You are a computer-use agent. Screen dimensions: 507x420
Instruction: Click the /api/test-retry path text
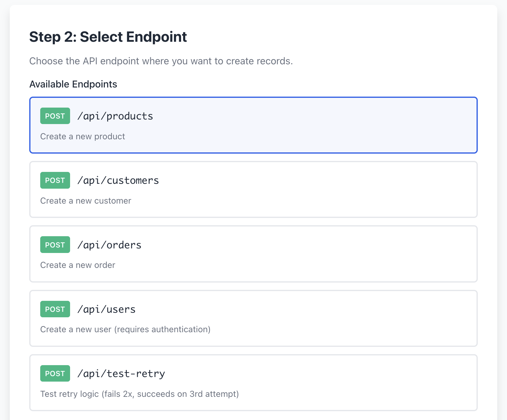tap(121, 373)
